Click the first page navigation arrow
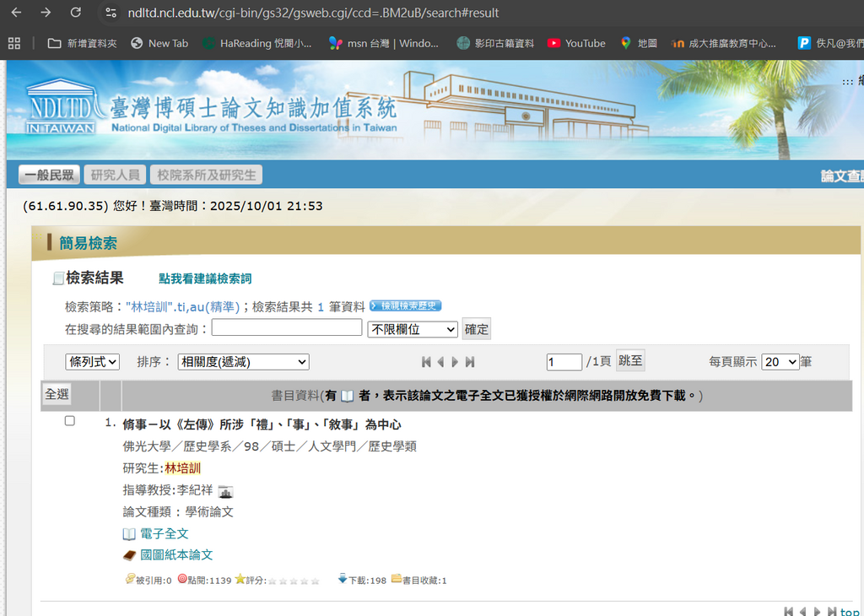Viewport: 864px width, 616px height. (427, 362)
